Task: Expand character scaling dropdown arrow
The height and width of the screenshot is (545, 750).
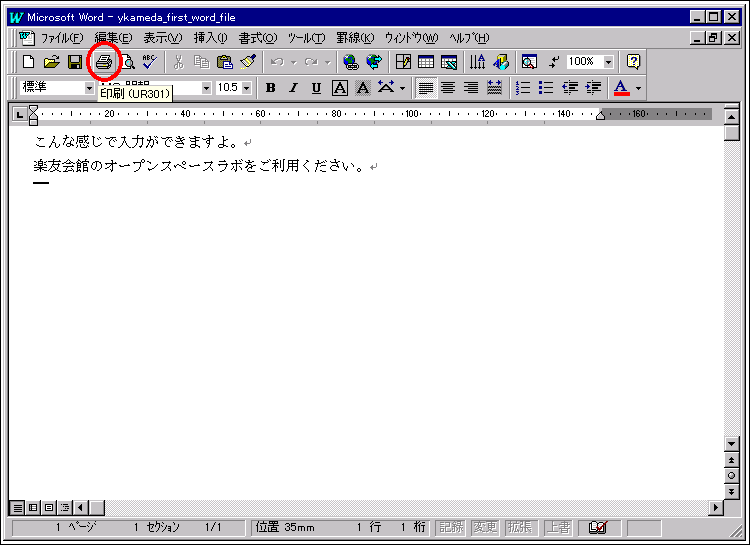Action: pos(402,89)
